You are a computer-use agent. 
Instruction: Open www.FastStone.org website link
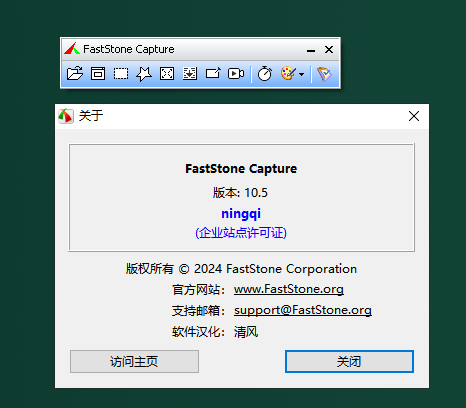pos(289,289)
